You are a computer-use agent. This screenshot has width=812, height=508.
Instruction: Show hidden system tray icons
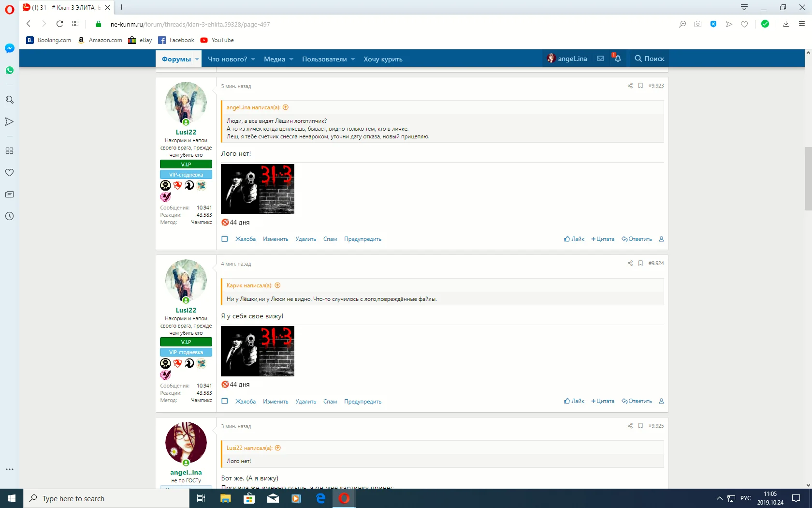coord(719,498)
